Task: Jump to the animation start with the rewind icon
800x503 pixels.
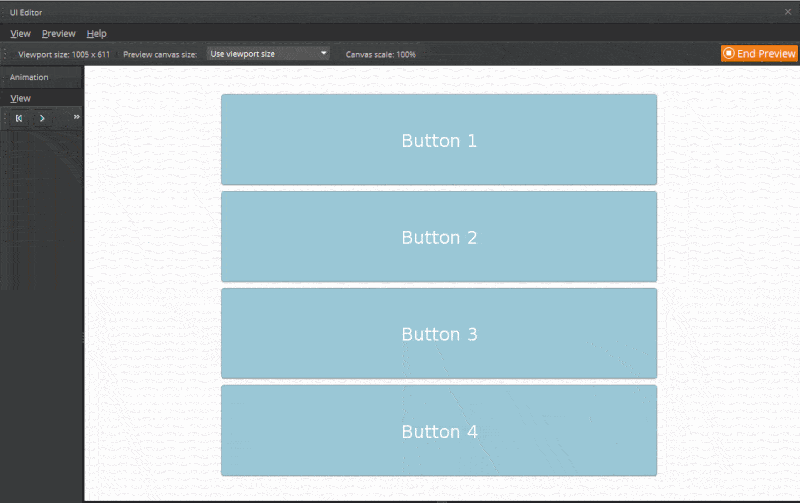Action: click(x=19, y=118)
